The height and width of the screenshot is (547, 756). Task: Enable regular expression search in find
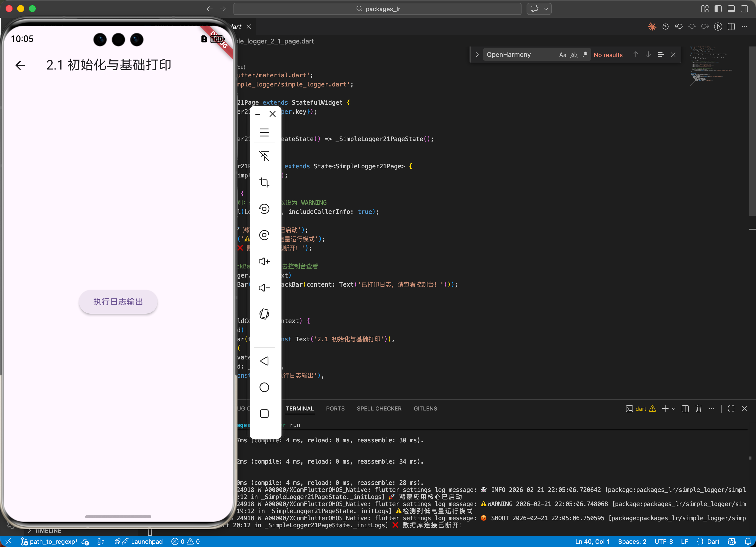point(585,55)
